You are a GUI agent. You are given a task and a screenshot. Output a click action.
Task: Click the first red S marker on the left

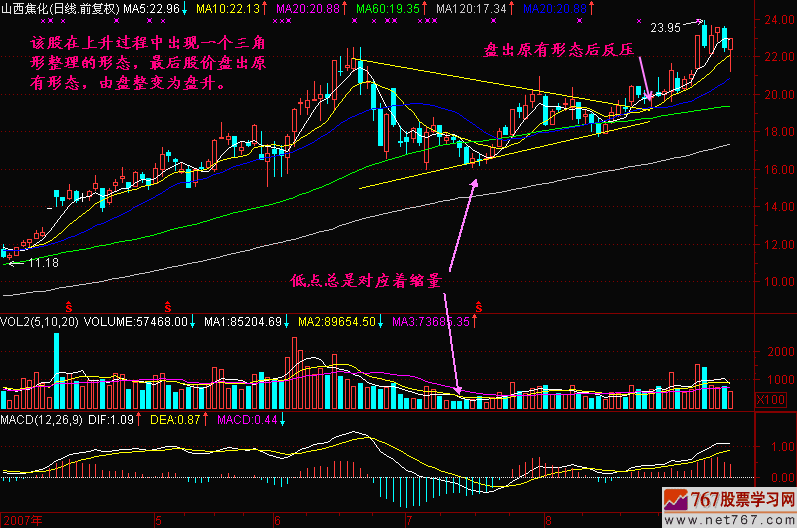pyautogui.click(x=69, y=303)
